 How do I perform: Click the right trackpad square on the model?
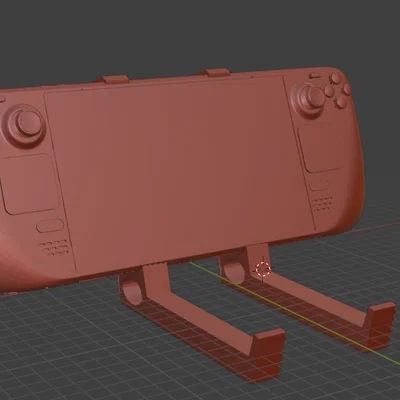[x=320, y=148]
